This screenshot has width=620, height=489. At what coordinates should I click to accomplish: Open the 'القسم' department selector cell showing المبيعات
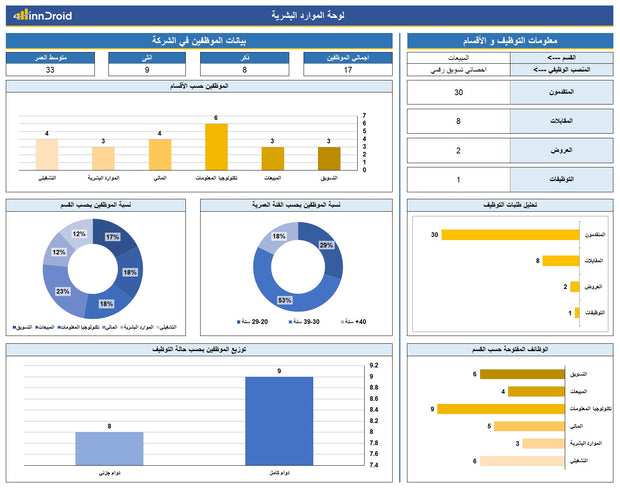(x=459, y=58)
